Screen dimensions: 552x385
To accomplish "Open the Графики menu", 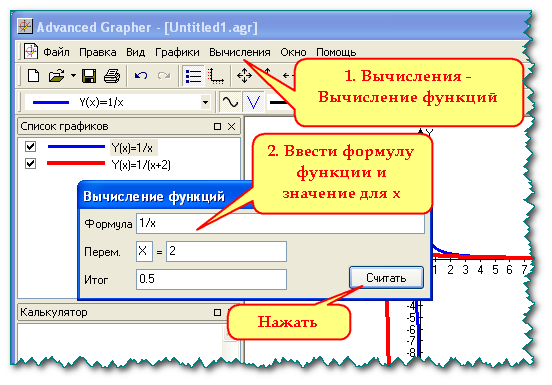I will [177, 52].
